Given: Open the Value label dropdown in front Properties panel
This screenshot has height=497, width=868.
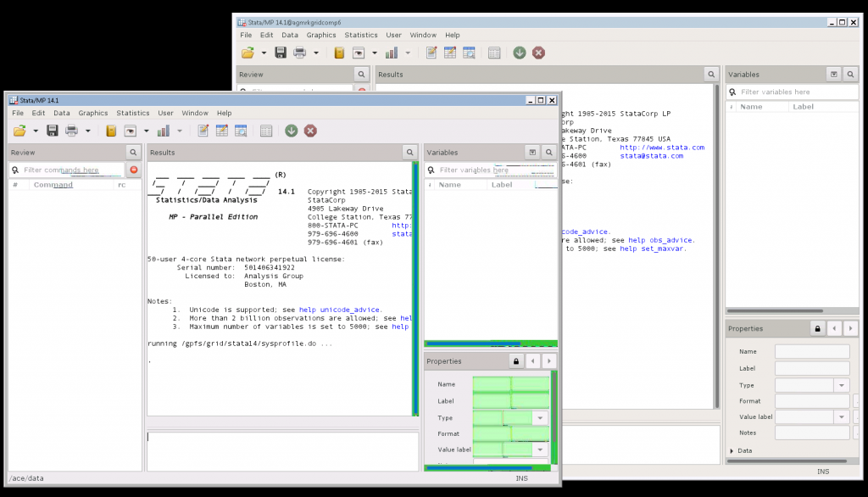Looking at the screenshot, I should pos(540,450).
